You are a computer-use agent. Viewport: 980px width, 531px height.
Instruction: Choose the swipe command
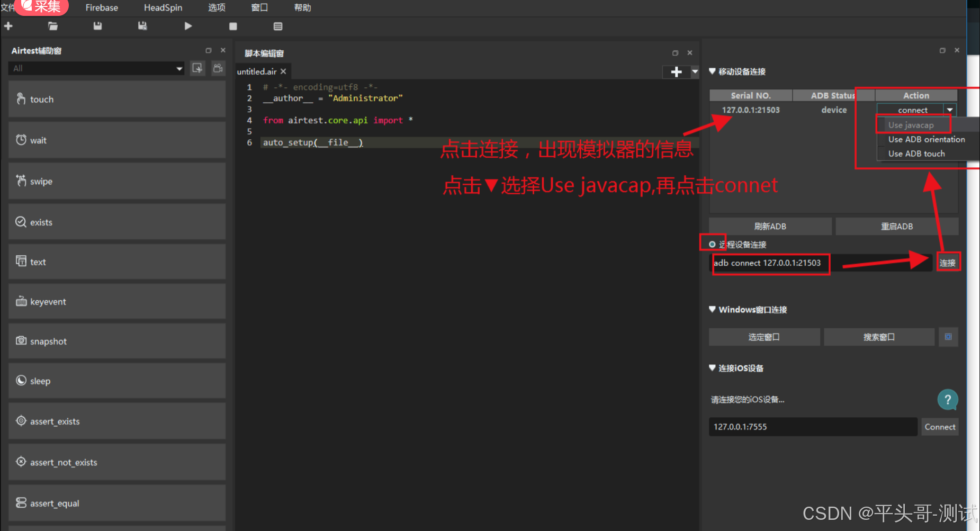tap(117, 181)
